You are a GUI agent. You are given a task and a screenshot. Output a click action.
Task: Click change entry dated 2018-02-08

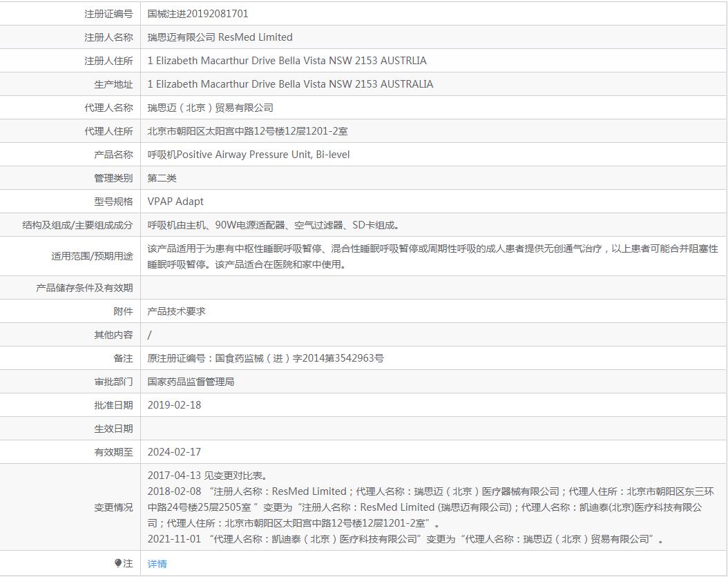431,507
